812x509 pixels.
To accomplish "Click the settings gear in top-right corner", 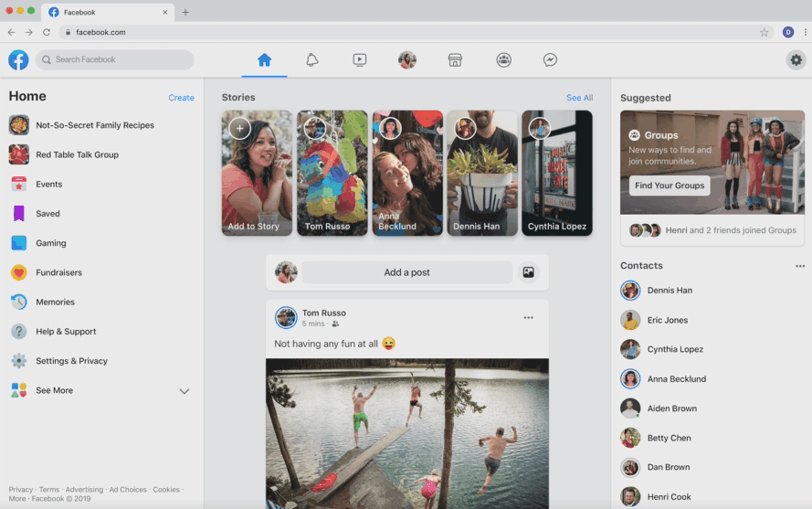I will pyautogui.click(x=796, y=60).
